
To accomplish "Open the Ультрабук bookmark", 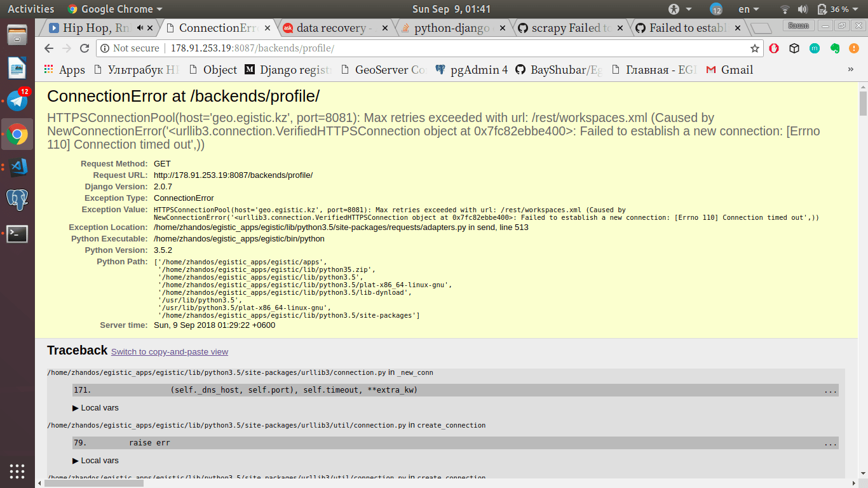I will 137,70.
